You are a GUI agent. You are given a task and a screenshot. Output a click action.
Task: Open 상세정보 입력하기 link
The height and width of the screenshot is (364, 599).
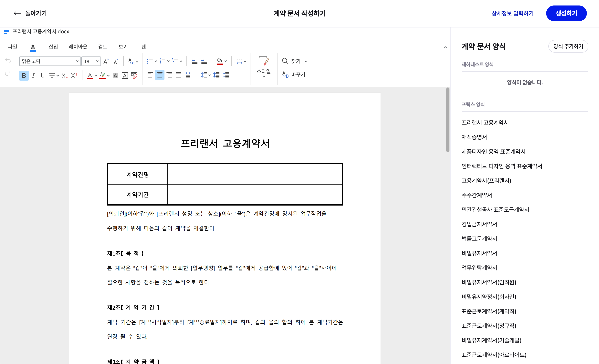pyautogui.click(x=512, y=13)
